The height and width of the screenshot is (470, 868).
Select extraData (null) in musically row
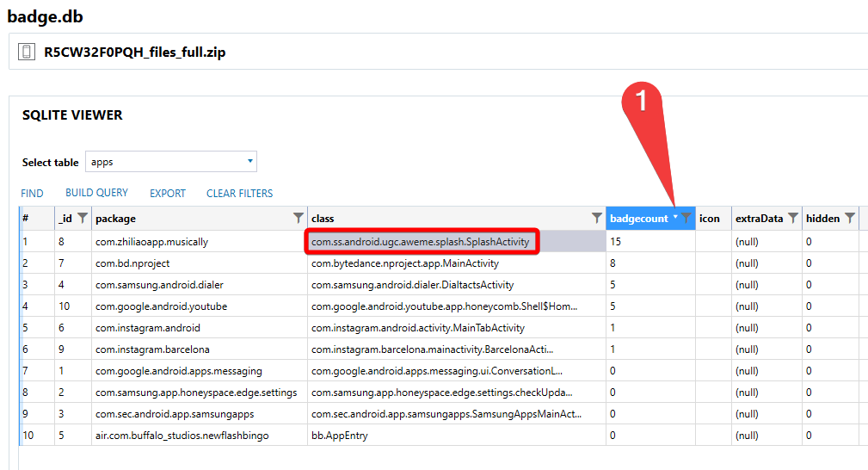coord(766,242)
